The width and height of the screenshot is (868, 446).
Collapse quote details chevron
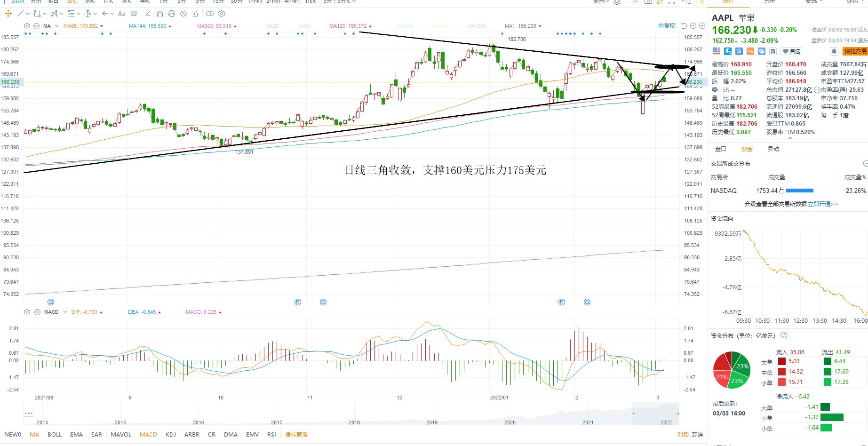pyautogui.click(x=790, y=138)
